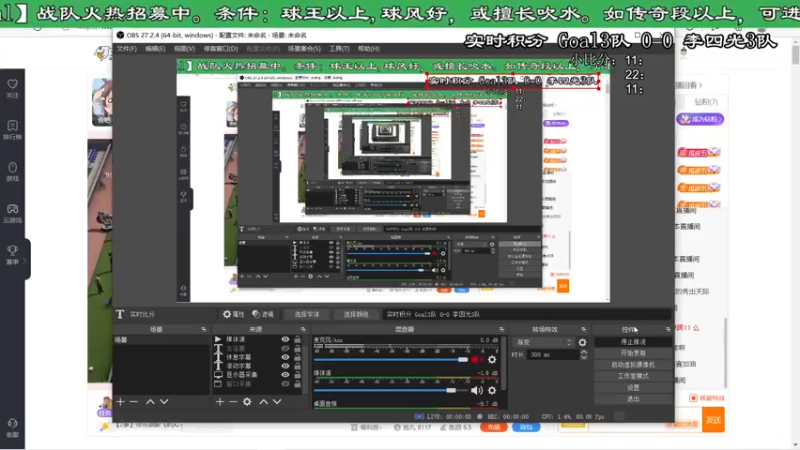Remove selected scene with minus icon
This screenshot has height=450, width=800.
point(134,402)
